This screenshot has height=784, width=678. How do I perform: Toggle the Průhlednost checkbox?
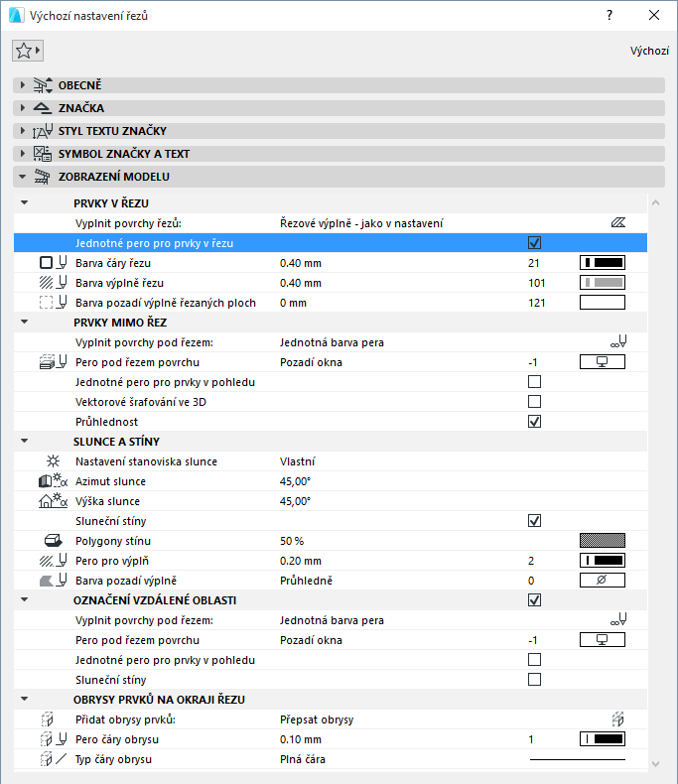coord(534,422)
